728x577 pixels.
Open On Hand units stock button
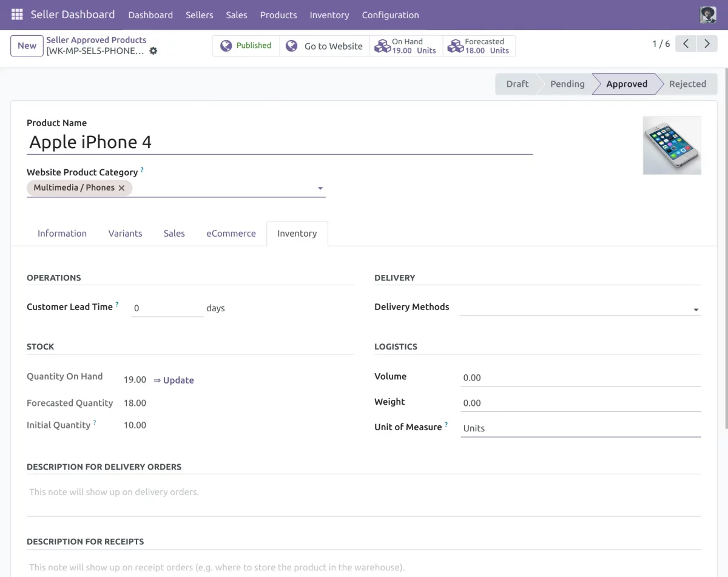pyautogui.click(x=406, y=46)
